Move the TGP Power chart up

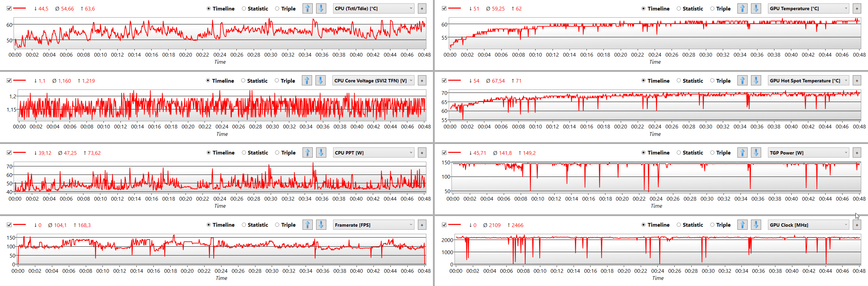click(742, 152)
